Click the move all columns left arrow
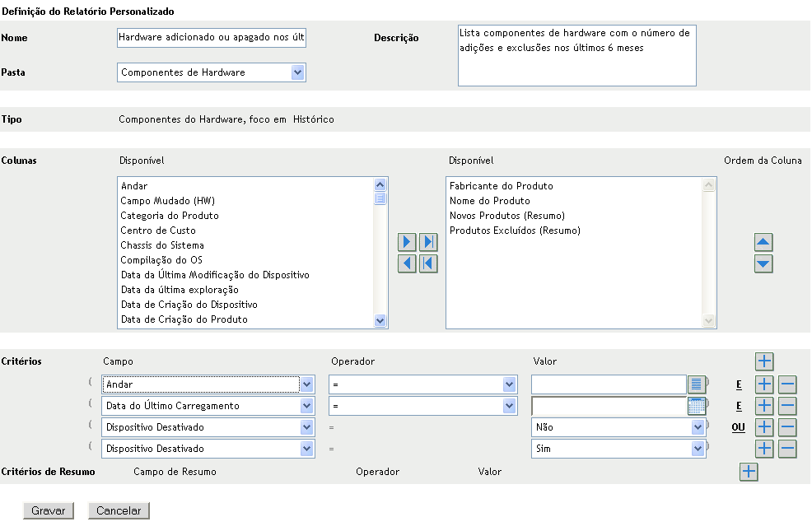Screen dimensions: 812x531 pos(428,263)
